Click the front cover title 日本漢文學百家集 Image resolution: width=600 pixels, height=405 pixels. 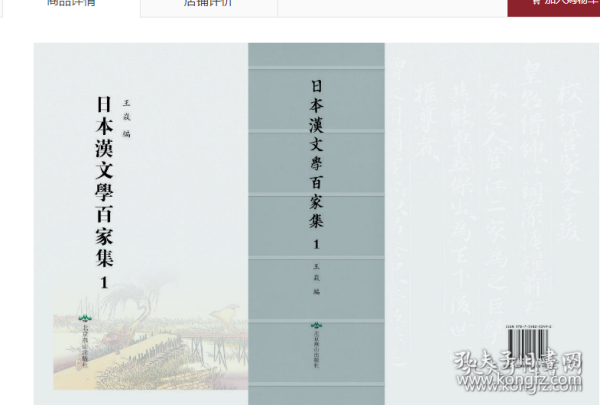point(104,180)
